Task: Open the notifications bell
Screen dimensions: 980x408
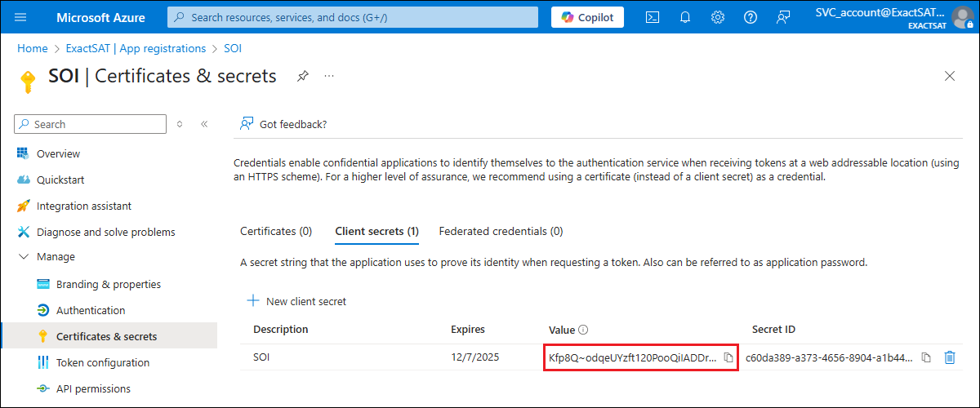Action: coord(685,17)
